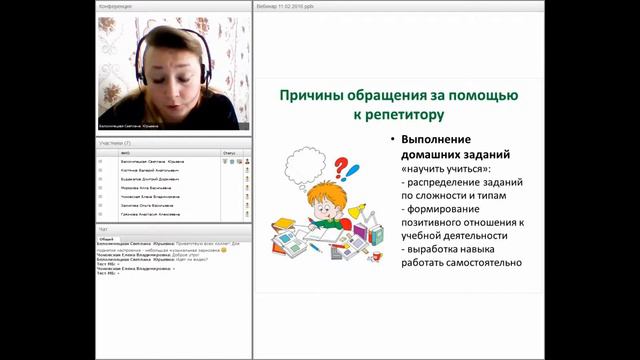Click user role icon in Ольга Васильевна row
This screenshot has width=640, height=360.
pyautogui.click(x=247, y=205)
